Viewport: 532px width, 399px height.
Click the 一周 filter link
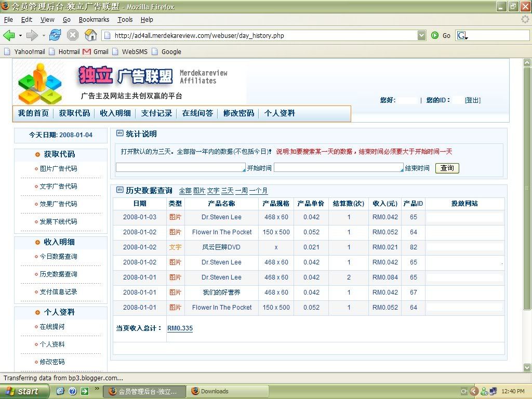click(x=241, y=191)
